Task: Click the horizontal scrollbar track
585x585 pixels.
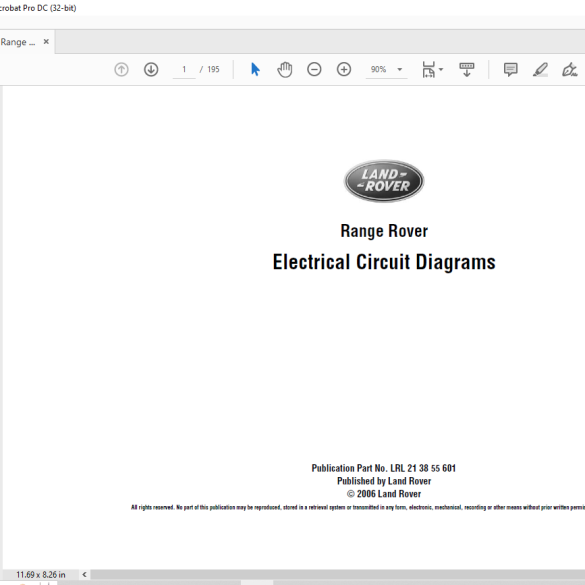Action: pyautogui.click(x=338, y=574)
